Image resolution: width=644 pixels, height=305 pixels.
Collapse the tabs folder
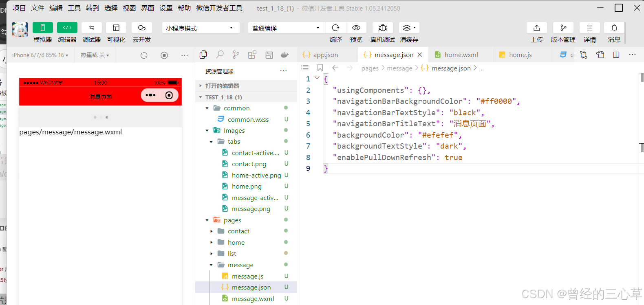[x=246, y=141]
